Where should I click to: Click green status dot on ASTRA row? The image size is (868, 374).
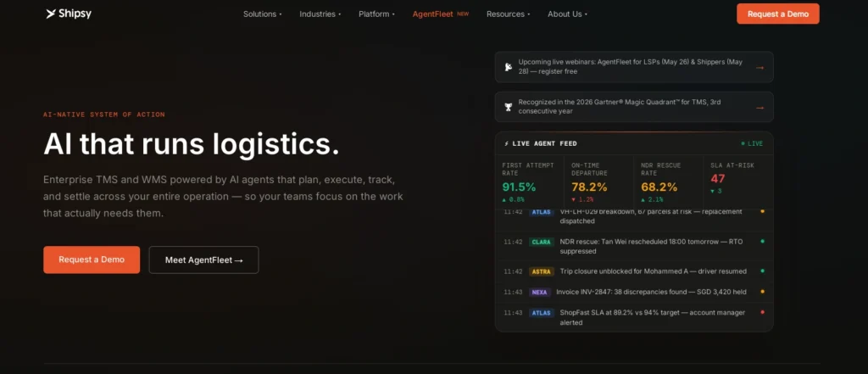click(762, 271)
